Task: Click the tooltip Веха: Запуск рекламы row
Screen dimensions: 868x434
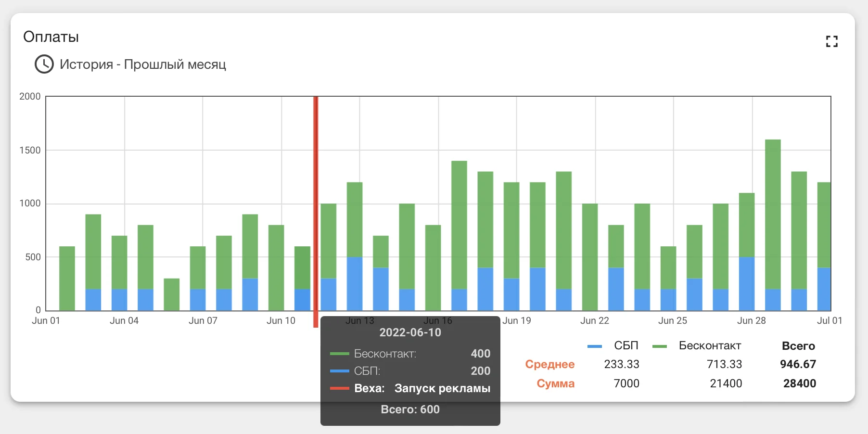Action: tap(410, 388)
